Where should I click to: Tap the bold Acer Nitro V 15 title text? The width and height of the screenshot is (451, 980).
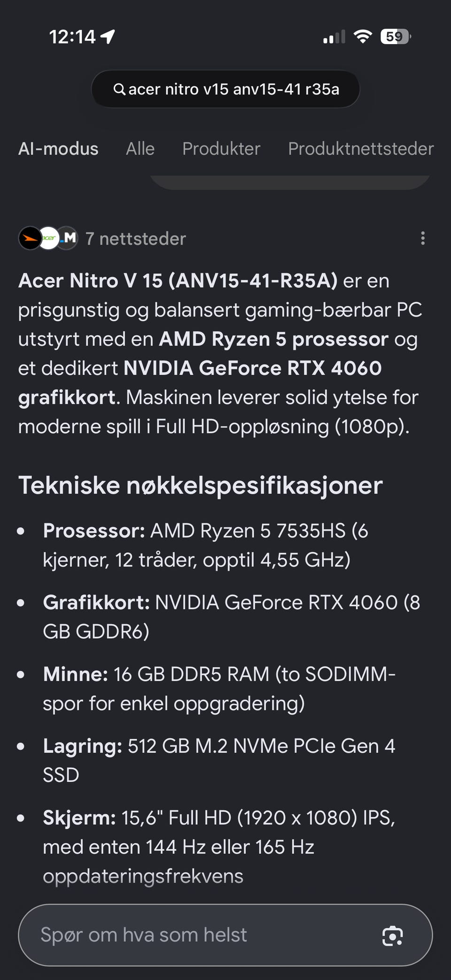pos(178,281)
